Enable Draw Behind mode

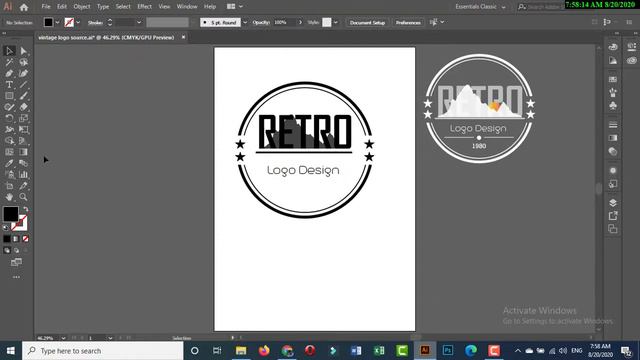point(16,250)
